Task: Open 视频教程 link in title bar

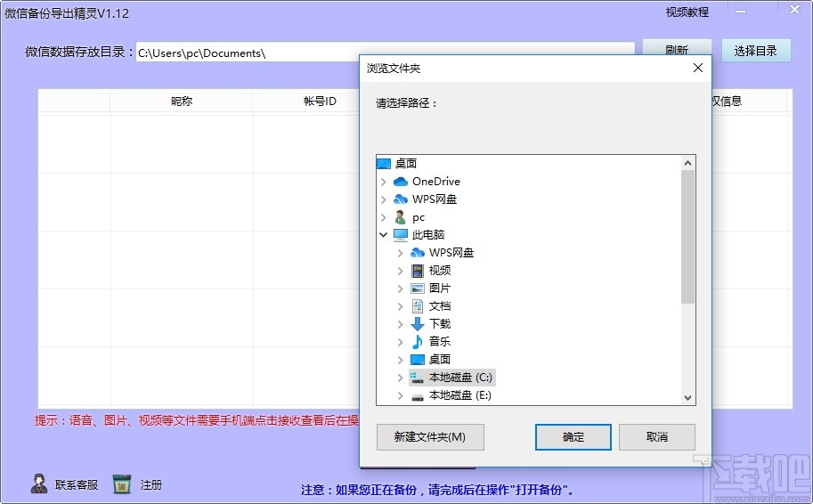Action: tap(687, 12)
